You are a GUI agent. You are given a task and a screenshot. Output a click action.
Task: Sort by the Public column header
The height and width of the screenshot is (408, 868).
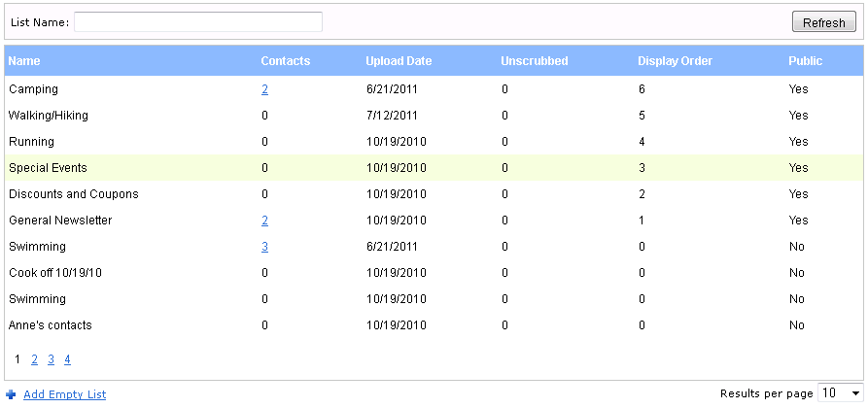coord(806,61)
